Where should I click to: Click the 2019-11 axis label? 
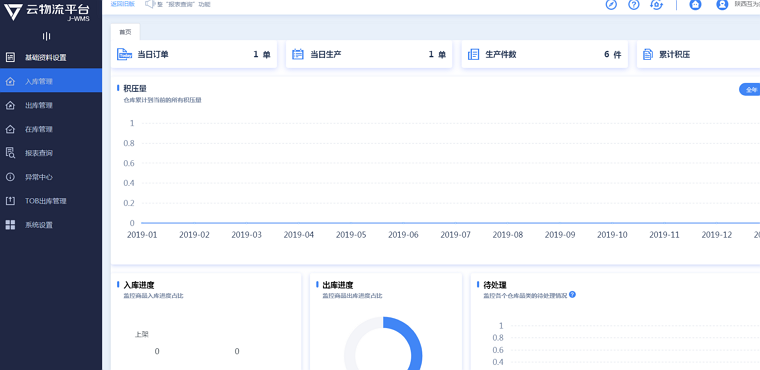tap(665, 235)
